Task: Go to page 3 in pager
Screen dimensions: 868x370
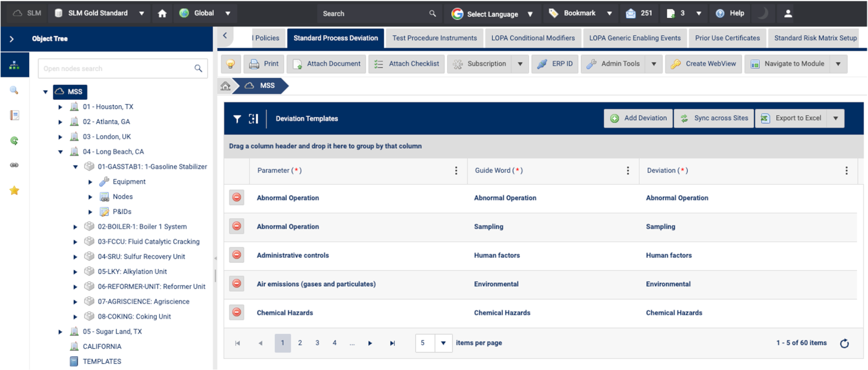Action: (x=317, y=343)
